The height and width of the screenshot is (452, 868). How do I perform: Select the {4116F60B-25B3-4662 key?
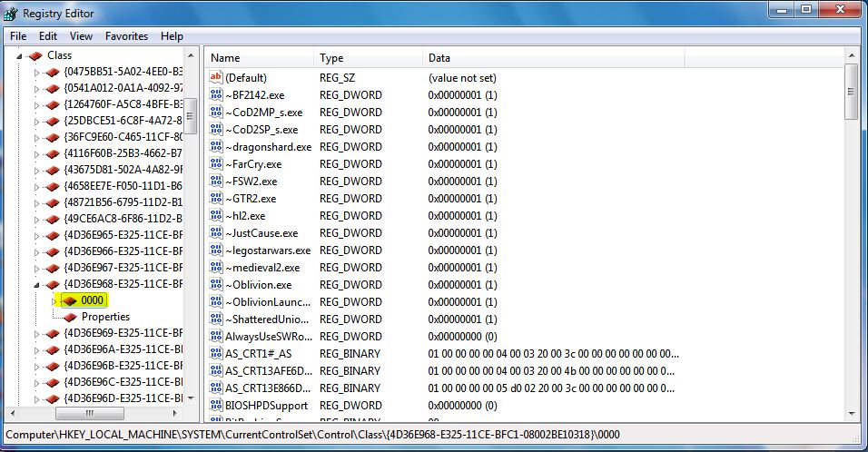click(123, 153)
